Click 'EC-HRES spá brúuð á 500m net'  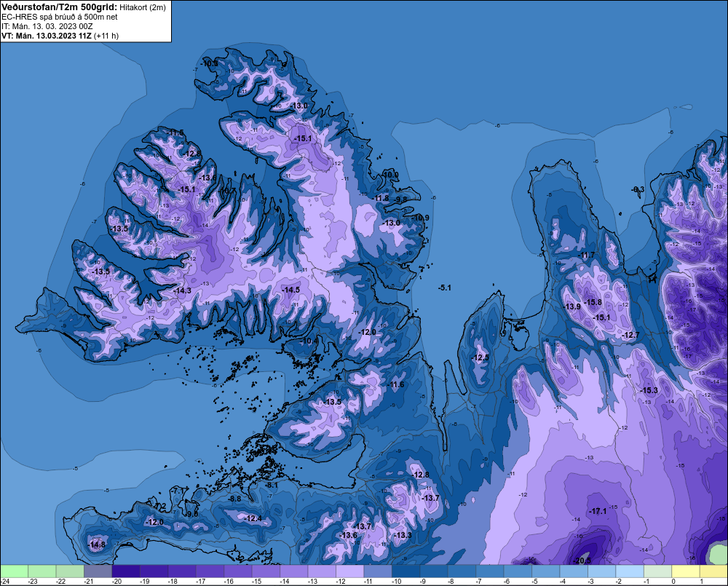pyautogui.click(x=60, y=17)
